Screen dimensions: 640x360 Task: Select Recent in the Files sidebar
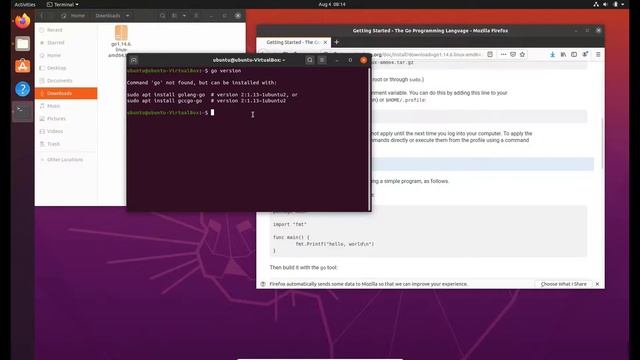pos(66,30)
